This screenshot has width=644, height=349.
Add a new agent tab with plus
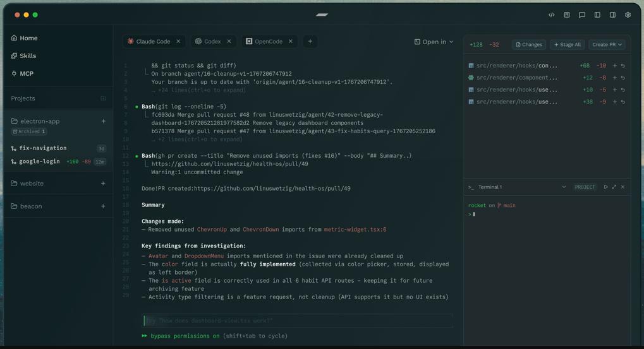(310, 41)
